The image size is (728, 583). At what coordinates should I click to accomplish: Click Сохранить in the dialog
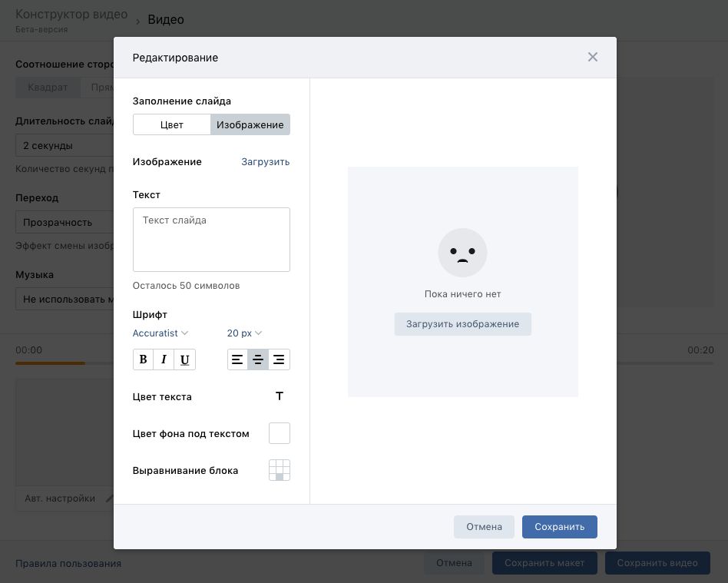[559, 527]
